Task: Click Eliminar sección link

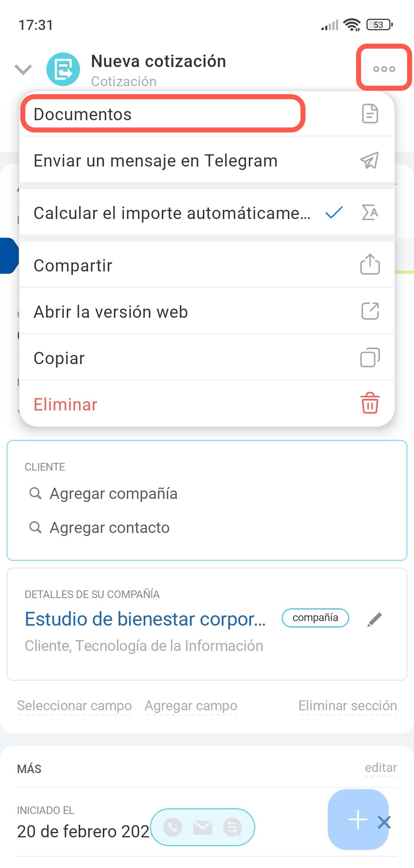Action: click(x=348, y=705)
